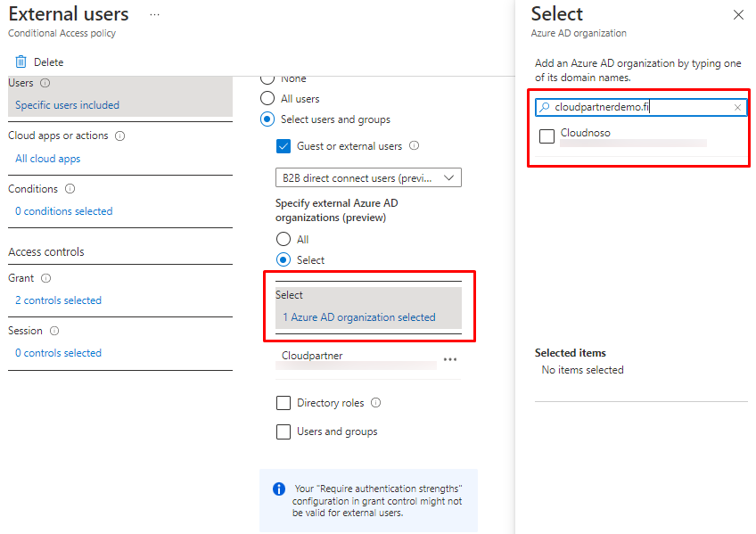Image resolution: width=756 pixels, height=534 pixels.
Task: Open the ellipsis menu beside External users title
Action: pos(154,15)
